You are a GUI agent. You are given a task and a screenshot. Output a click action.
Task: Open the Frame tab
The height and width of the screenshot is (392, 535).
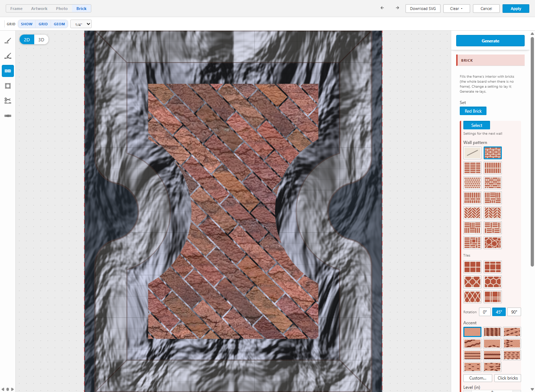[x=16, y=9]
